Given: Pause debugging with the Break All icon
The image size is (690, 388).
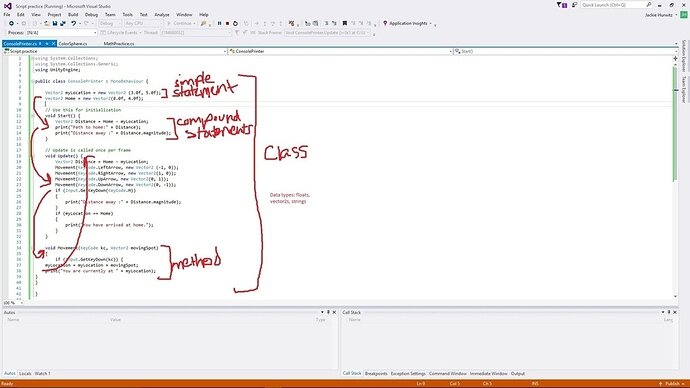Looking at the screenshot, I should click(x=219, y=23).
